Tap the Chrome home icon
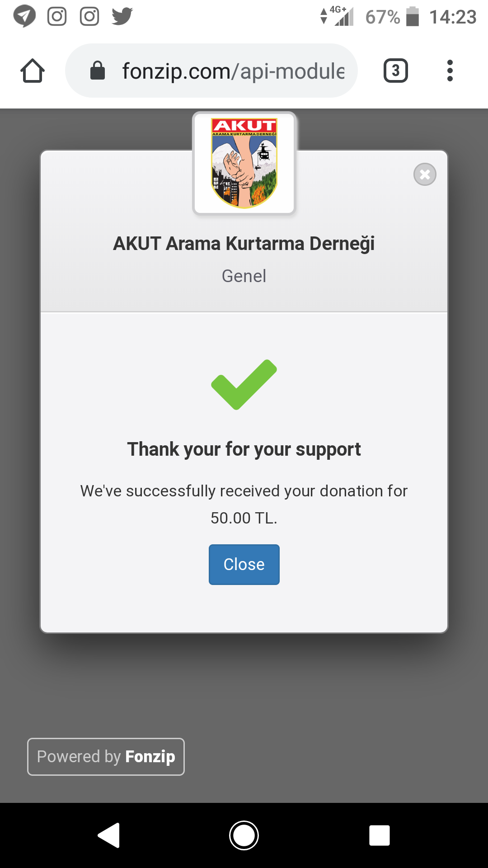Screen dimensions: 488x868 pyautogui.click(x=33, y=71)
